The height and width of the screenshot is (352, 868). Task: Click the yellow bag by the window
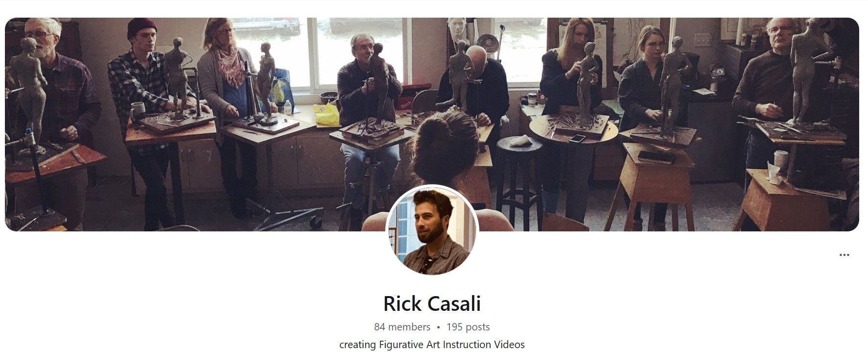[x=326, y=114]
